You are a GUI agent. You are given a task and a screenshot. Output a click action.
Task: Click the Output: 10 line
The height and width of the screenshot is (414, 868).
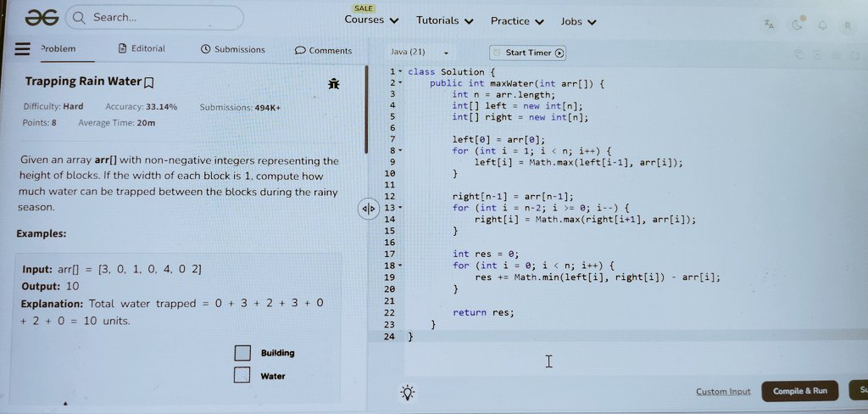coord(50,287)
